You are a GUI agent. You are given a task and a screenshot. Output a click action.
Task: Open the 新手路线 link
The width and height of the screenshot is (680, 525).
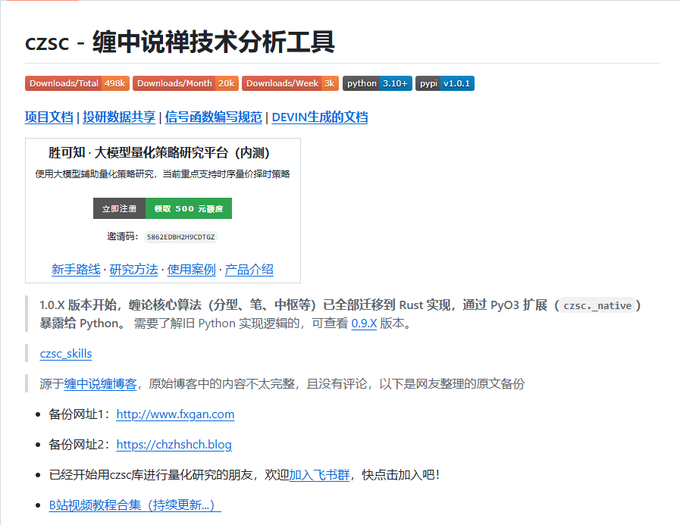point(76,269)
